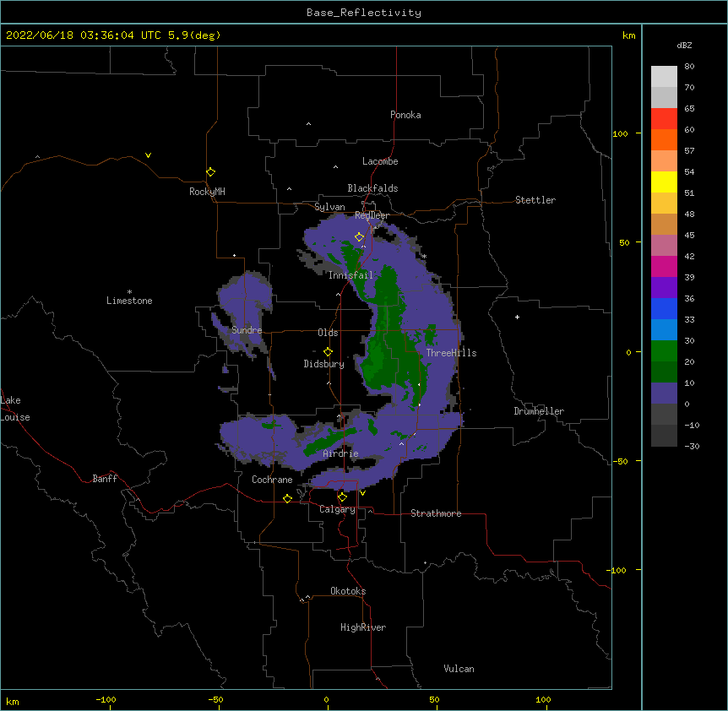Click the yellow V marker northwest of RockyMH

coord(148,155)
